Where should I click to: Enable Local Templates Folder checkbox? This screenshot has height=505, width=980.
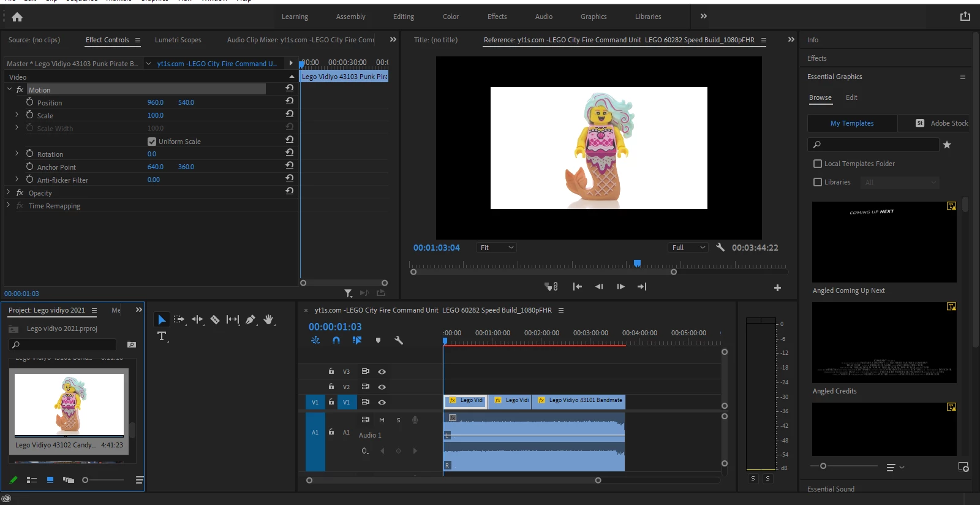818,164
